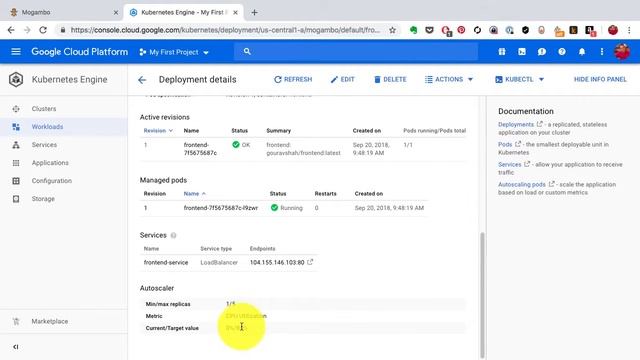
Task: Open Pods documentation link
Action: [505, 144]
